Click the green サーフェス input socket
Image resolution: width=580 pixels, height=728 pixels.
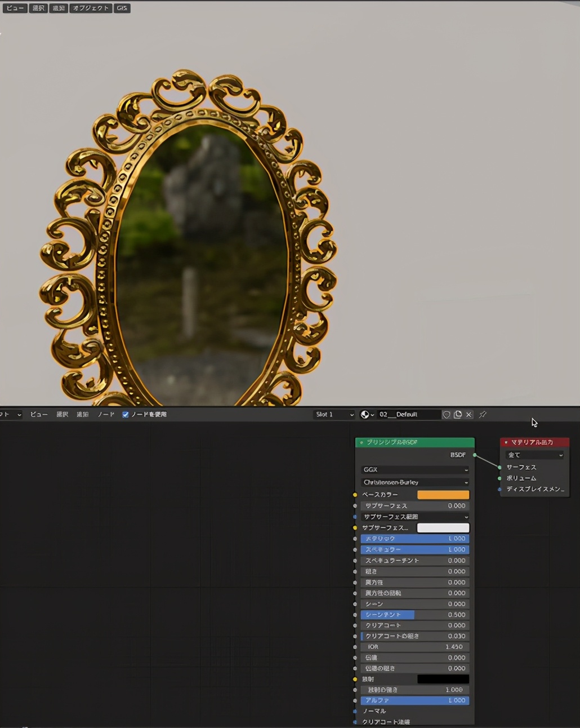click(x=499, y=467)
